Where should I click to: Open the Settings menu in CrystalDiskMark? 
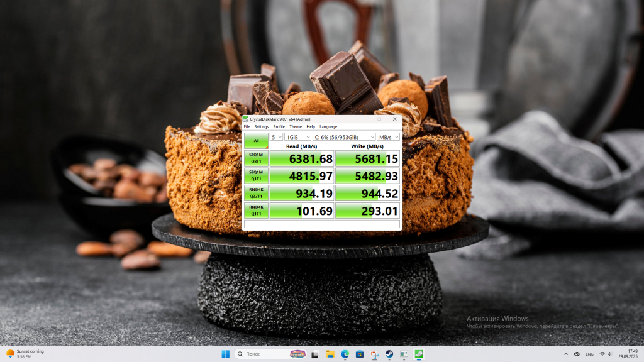(261, 126)
